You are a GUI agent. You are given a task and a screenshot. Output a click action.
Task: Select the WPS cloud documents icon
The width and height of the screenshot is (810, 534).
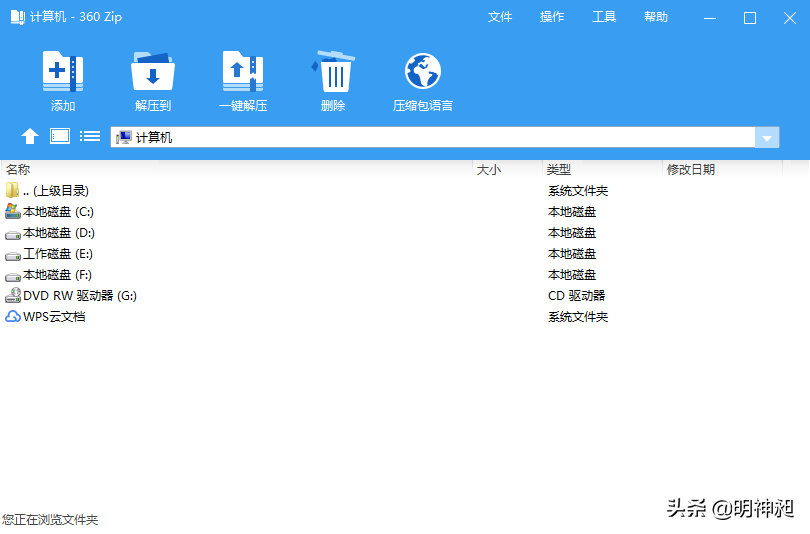point(12,317)
